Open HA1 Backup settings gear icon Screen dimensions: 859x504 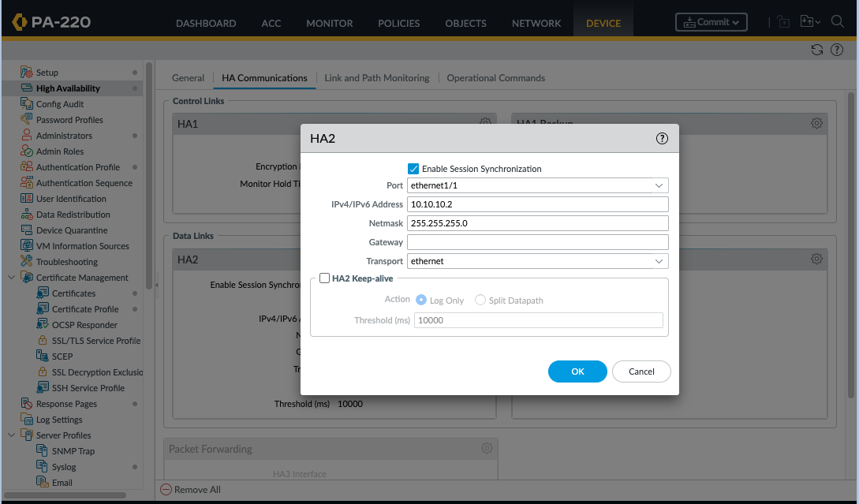coord(816,123)
